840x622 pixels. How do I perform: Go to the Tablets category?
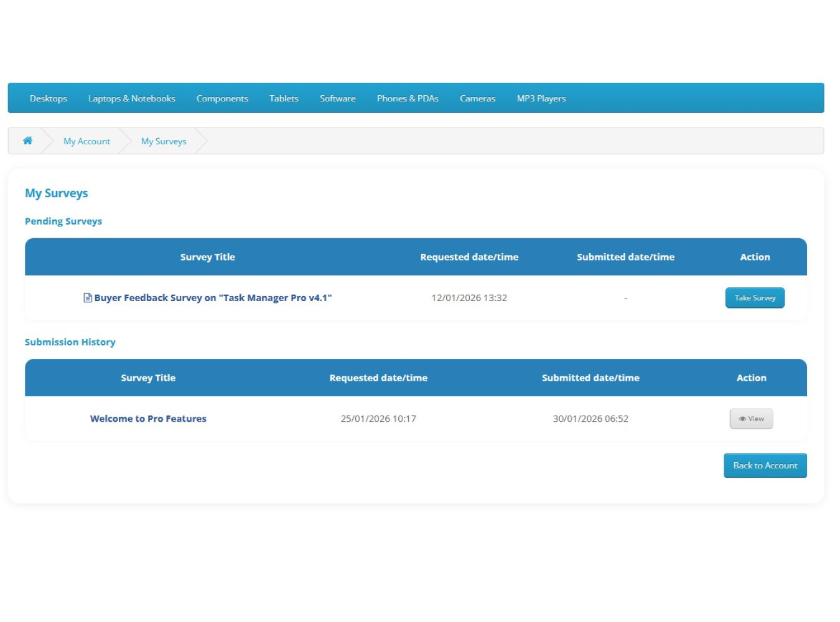[x=284, y=98]
